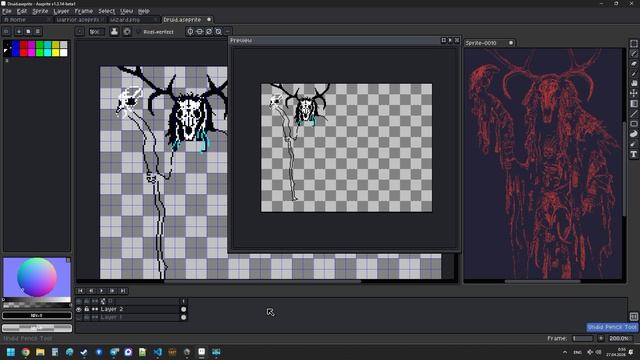Click the background color bar
640x360 pixels.
(x=37, y=328)
